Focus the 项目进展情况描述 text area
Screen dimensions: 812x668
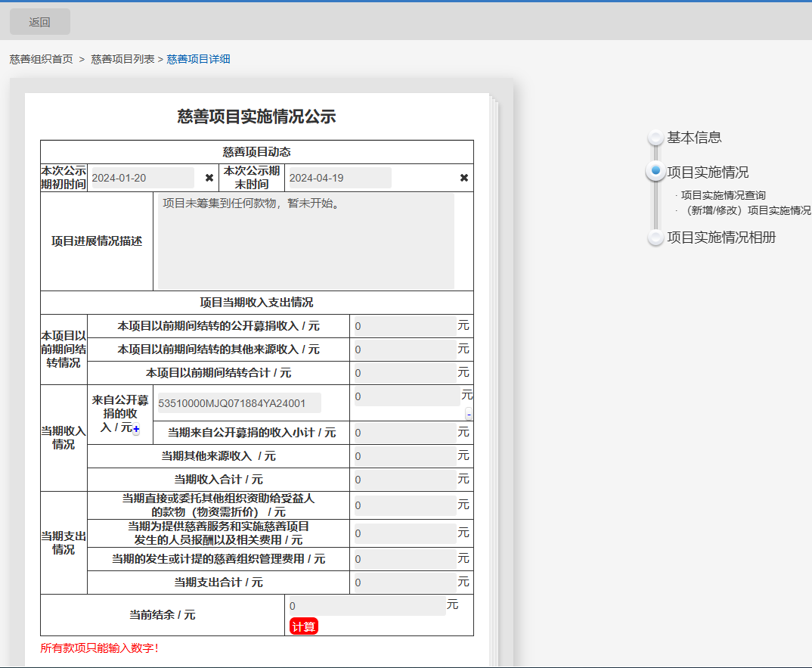[305, 241]
